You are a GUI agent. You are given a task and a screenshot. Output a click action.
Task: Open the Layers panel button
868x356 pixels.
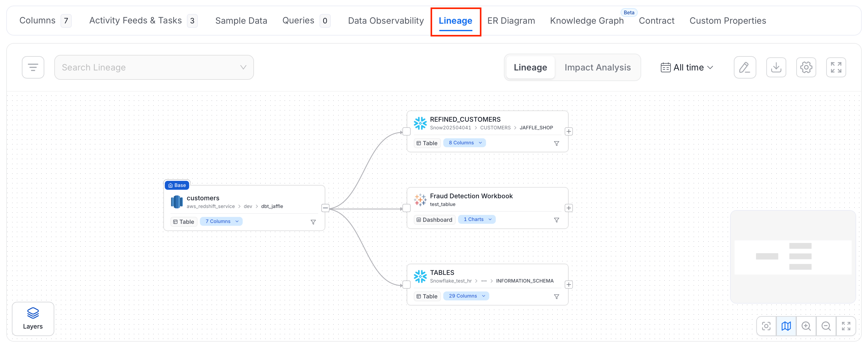pos(33,319)
